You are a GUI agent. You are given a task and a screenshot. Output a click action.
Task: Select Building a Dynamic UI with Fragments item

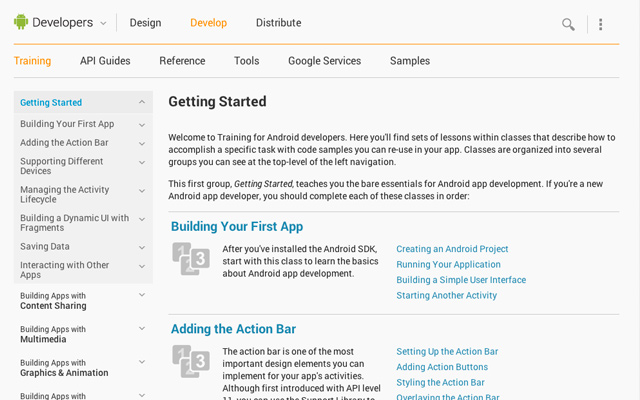[75, 223]
